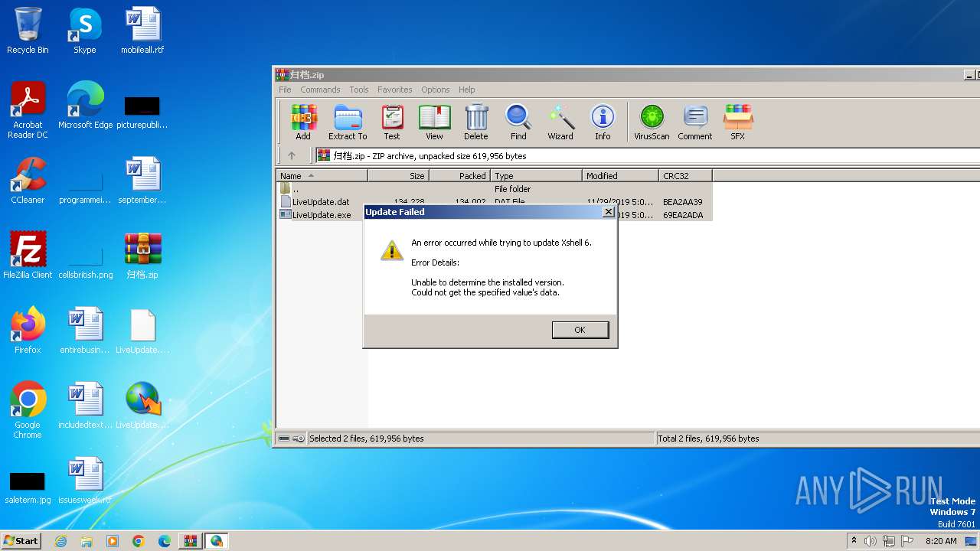Open the Help menu

point(467,90)
